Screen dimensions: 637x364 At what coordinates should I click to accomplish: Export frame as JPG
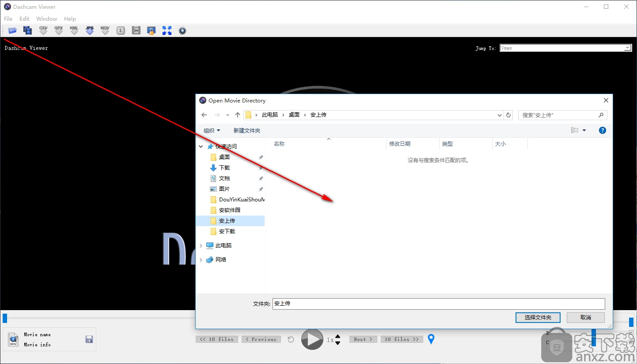90,30
